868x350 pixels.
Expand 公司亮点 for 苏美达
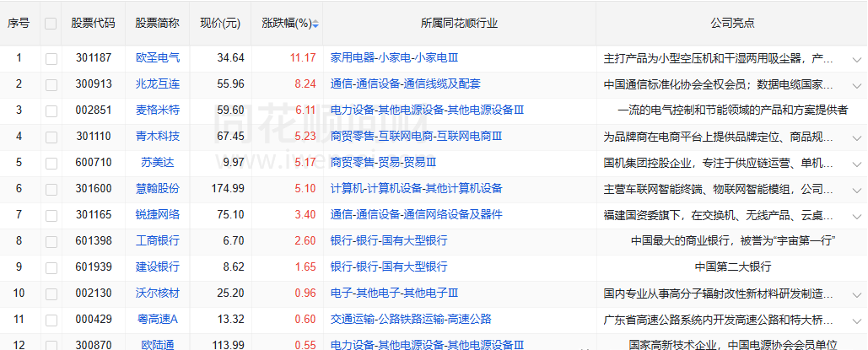coord(858,164)
